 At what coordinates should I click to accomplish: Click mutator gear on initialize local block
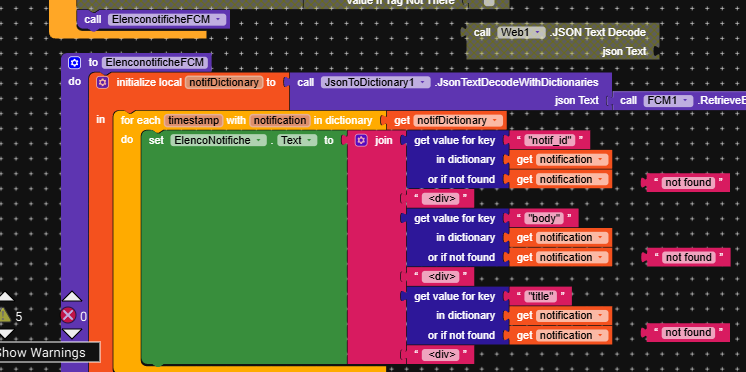(x=102, y=82)
